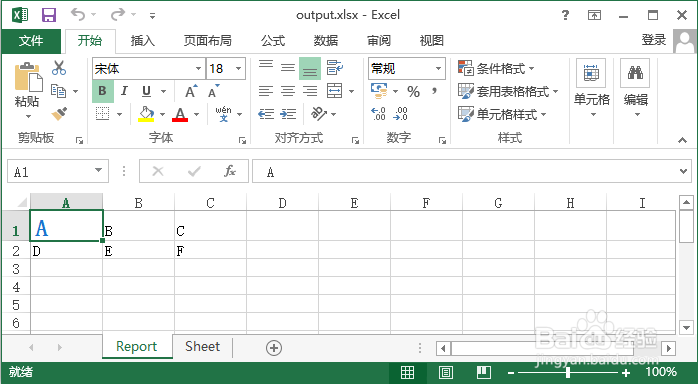Open 套用表格格式 table format menu
Screen dimensions: 698x384
tap(508, 92)
